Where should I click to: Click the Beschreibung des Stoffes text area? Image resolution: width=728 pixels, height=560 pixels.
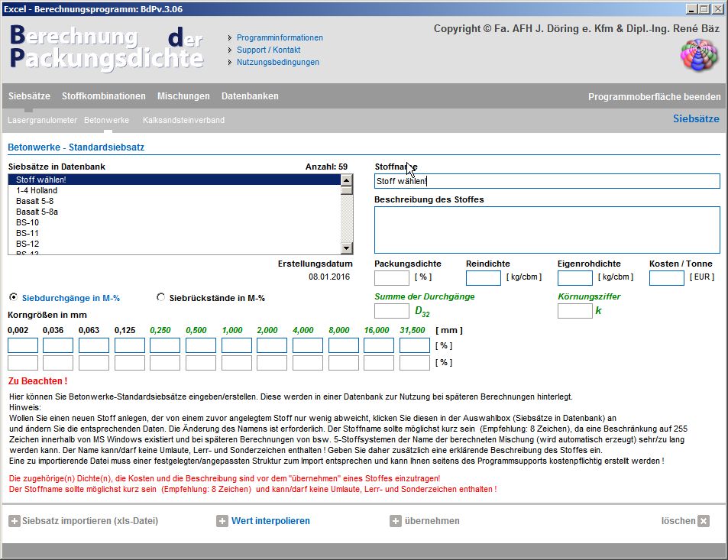click(x=547, y=230)
